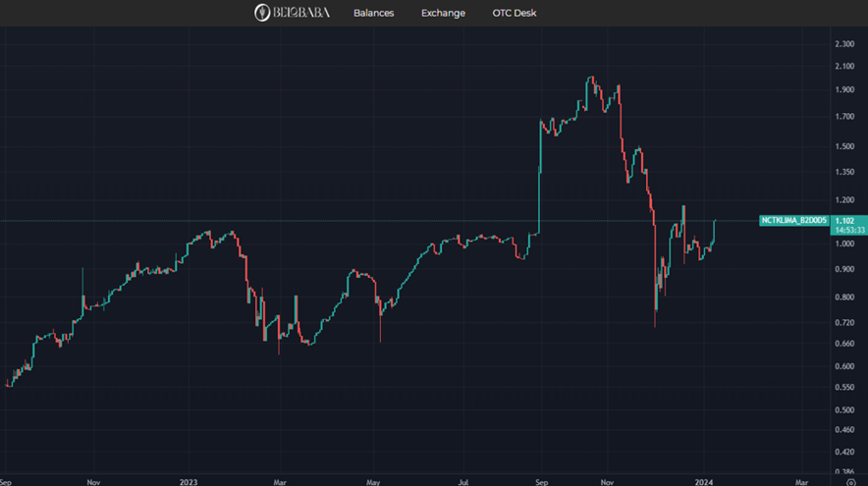
Task: Open the Balances menu item
Action: click(x=373, y=13)
